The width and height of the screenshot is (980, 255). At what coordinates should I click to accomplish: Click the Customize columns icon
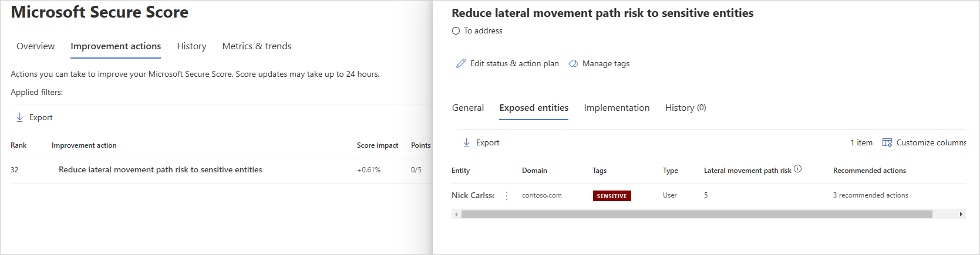coord(887,142)
